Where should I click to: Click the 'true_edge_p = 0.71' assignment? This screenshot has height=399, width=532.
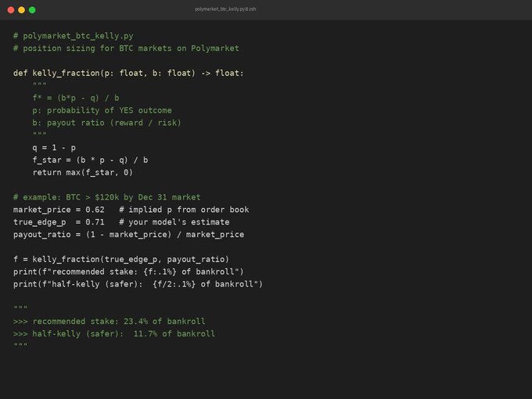coord(59,222)
